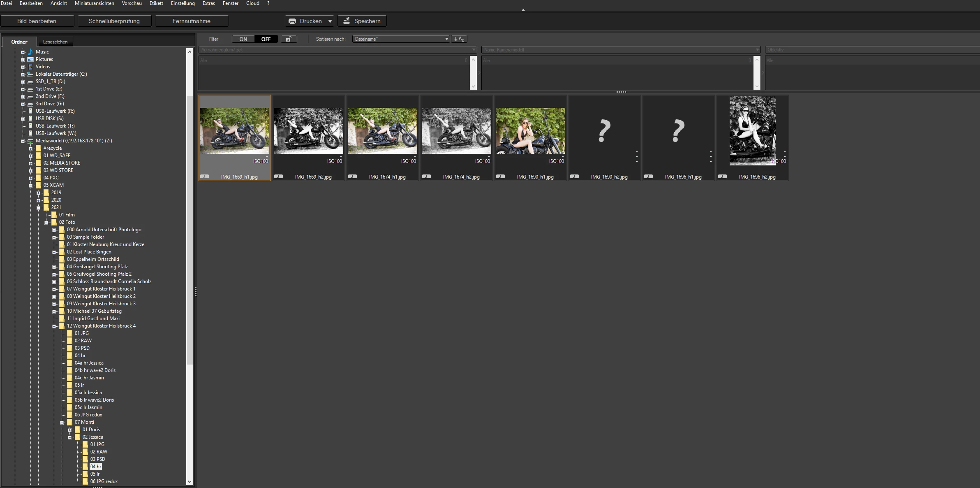Image resolution: width=980 pixels, height=488 pixels.
Task: Switch to the Lesezeichen tab
Action: [x=55, y=42]
